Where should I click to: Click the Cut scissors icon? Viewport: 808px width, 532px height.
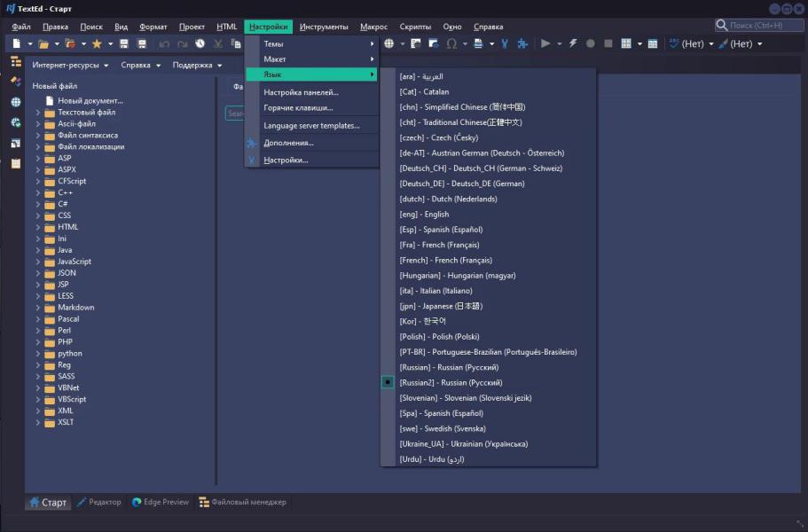click(218, 43)
